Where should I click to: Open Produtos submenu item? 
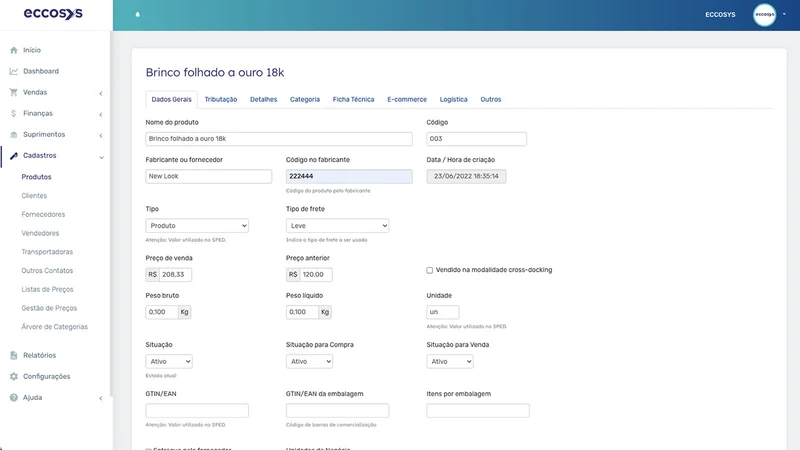pos(36,177)
